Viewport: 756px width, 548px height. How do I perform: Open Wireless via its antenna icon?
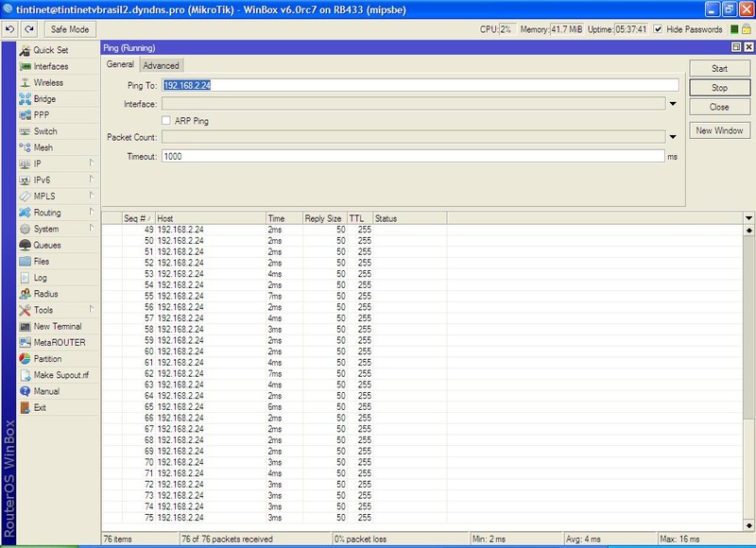click(x=26, y=83)
